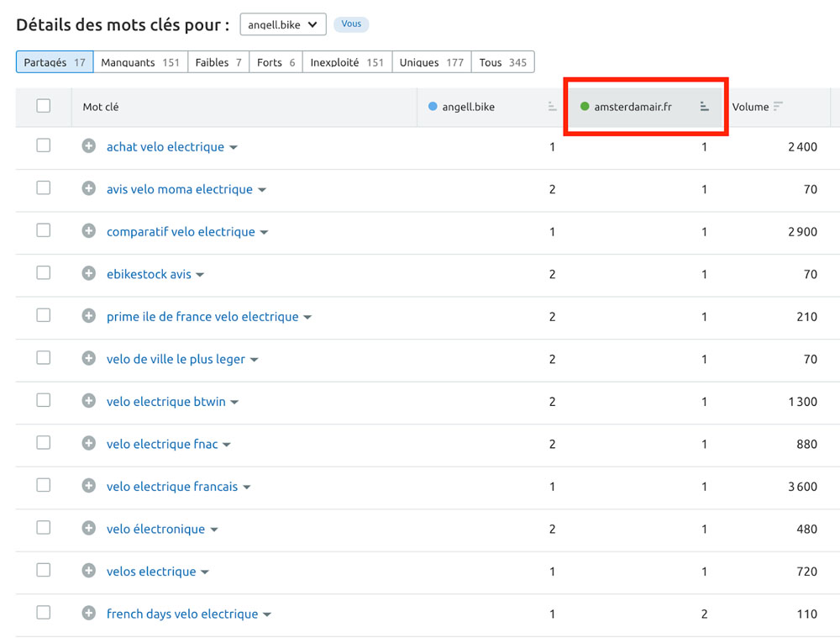Click plus icon beside velo electrique btwin
Screen dimensions: 840x638
pyautogui.click(x=89, y=400)
